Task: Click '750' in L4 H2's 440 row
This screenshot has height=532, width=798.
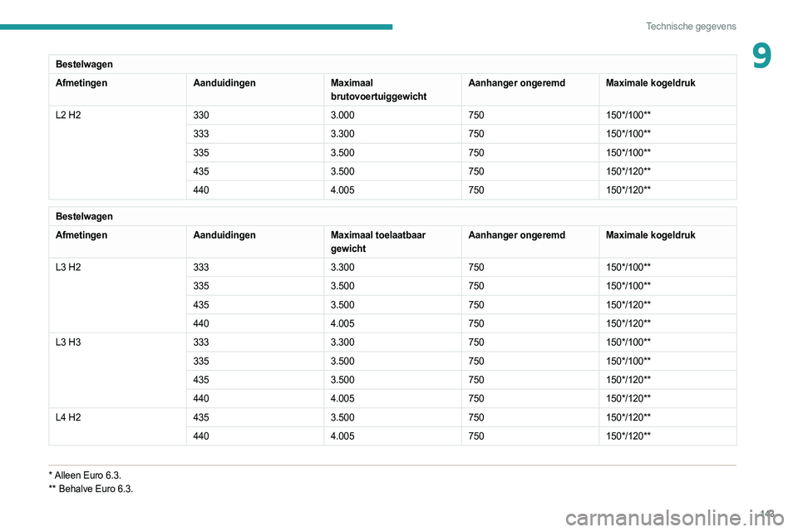Action: click(x=476, y=436)
